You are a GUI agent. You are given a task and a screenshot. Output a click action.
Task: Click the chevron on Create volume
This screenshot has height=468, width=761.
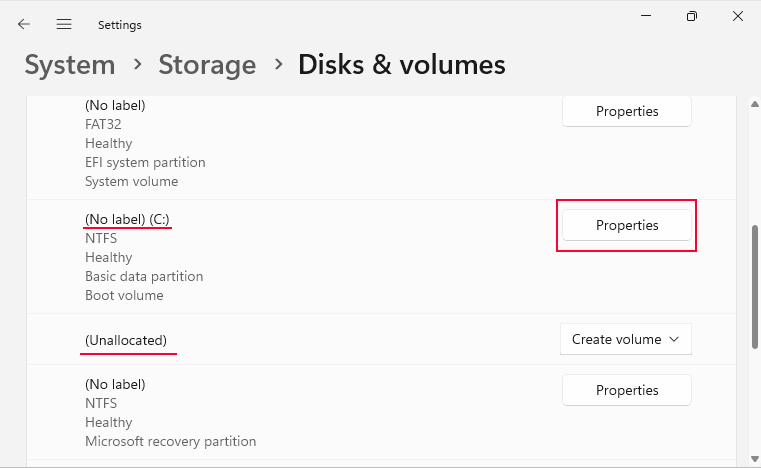click(x=674, y=339)
